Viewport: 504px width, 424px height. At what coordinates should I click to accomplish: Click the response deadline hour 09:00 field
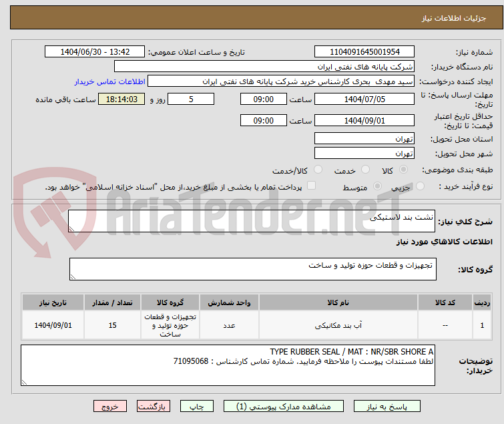(x=264, y=99)
